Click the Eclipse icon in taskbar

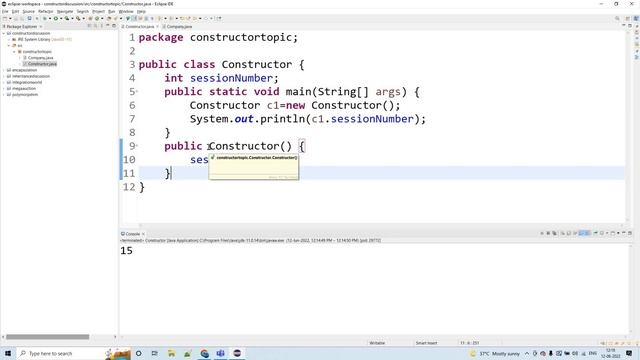pos(237,353)
